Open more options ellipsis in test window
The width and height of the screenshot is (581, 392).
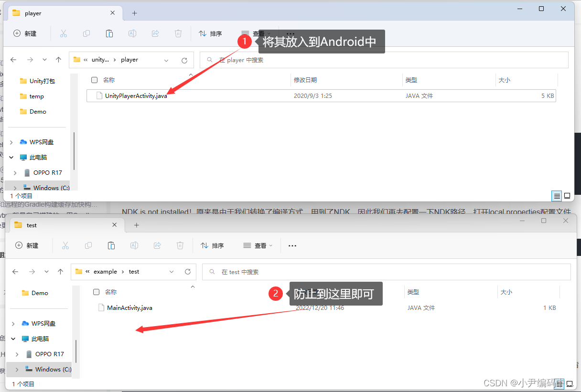click(292, 245)
